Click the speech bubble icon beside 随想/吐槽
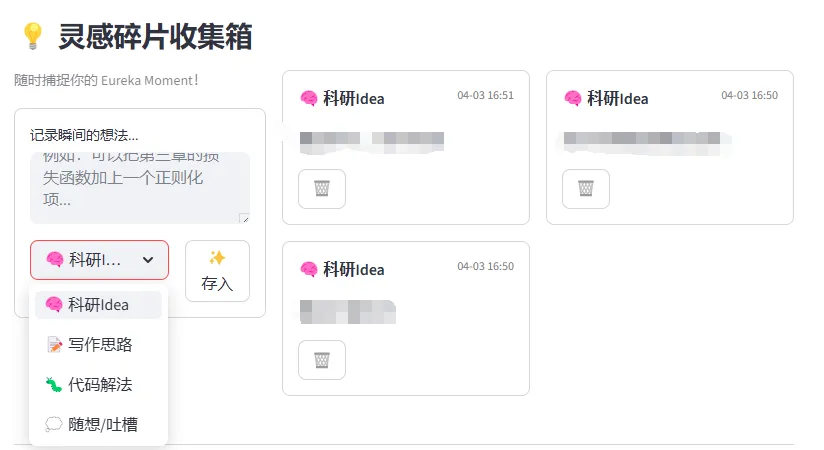 pos(55,425)
